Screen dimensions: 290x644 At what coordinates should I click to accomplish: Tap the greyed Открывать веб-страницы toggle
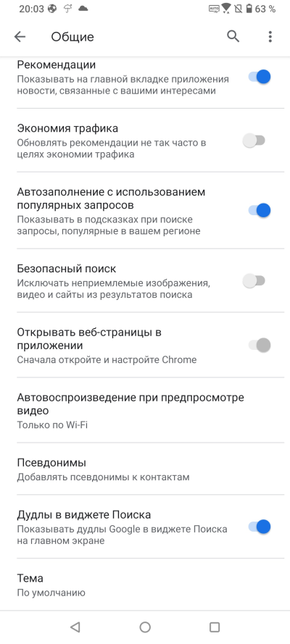click(x=260, y=346)
